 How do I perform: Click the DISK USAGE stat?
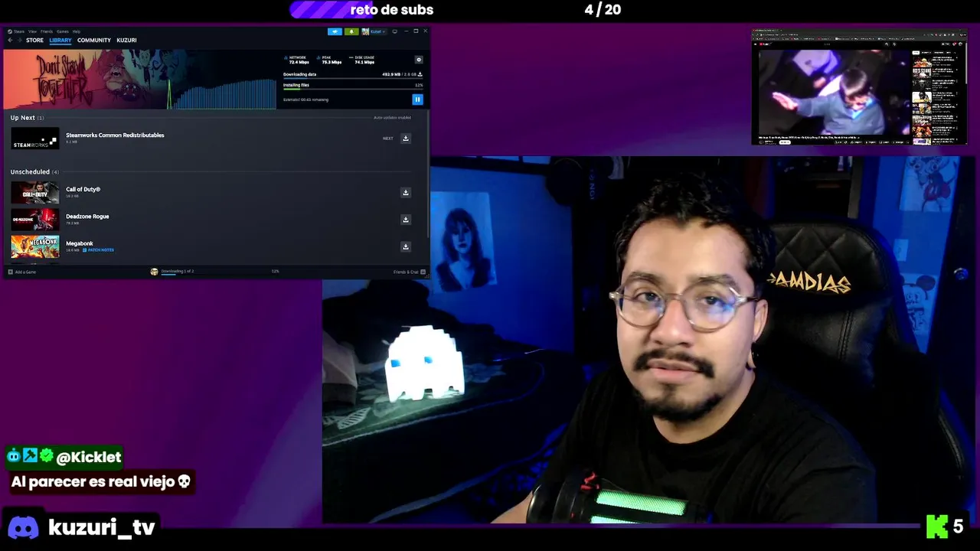pyautogui.click(x=362, y=60)
